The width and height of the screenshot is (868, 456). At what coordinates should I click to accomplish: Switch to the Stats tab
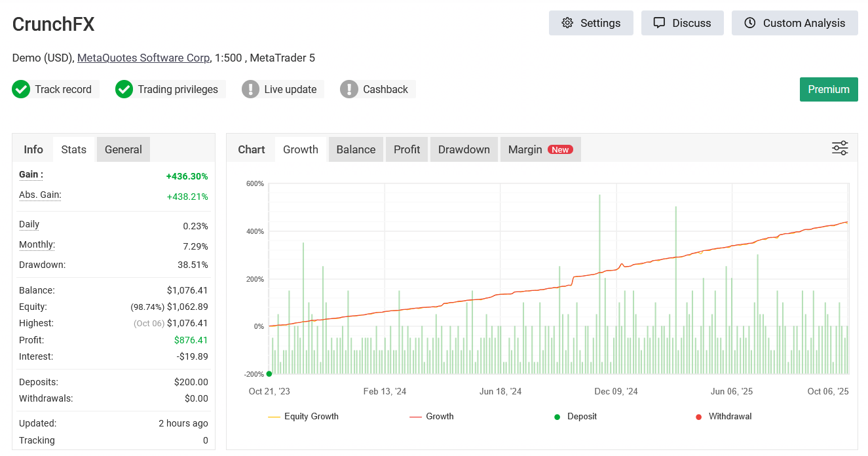73,149
